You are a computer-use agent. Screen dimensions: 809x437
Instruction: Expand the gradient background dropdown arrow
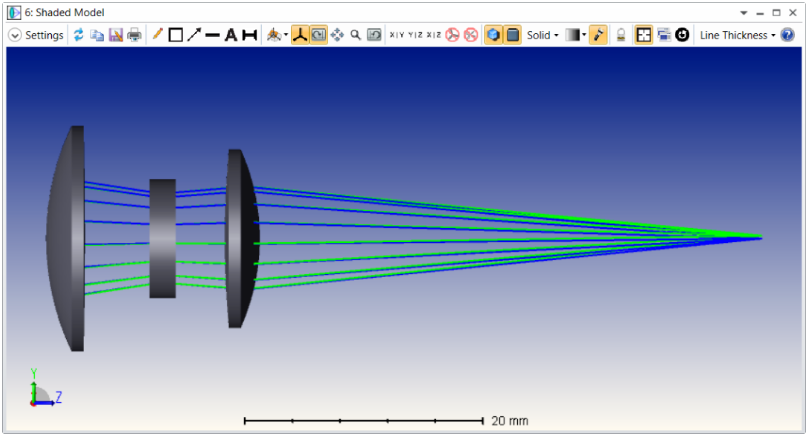coord(584,35)
